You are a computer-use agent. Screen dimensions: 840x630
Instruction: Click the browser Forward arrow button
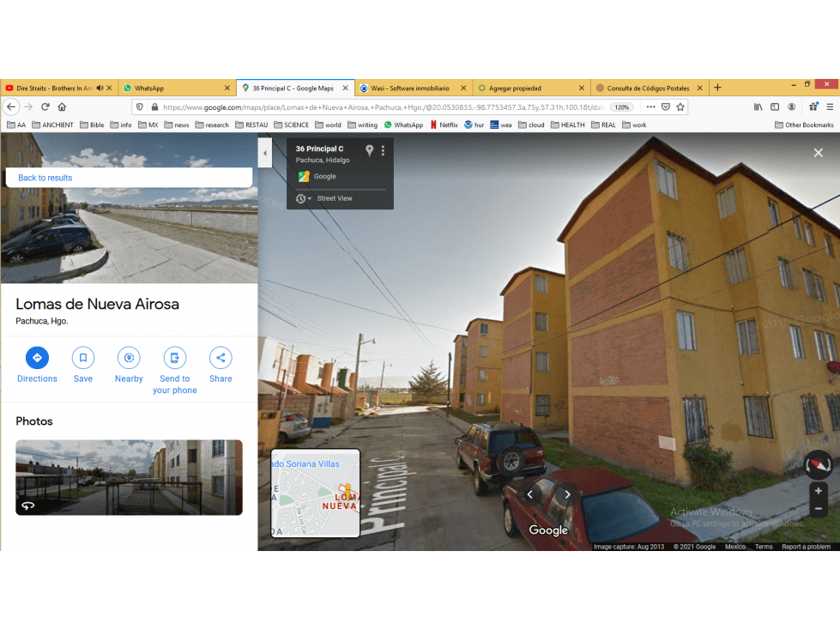(x=28, y=106)
